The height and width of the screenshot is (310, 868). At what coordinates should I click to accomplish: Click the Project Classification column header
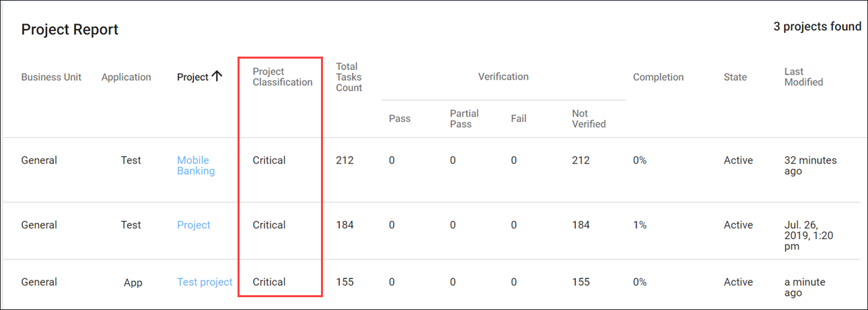click(283, 77)
